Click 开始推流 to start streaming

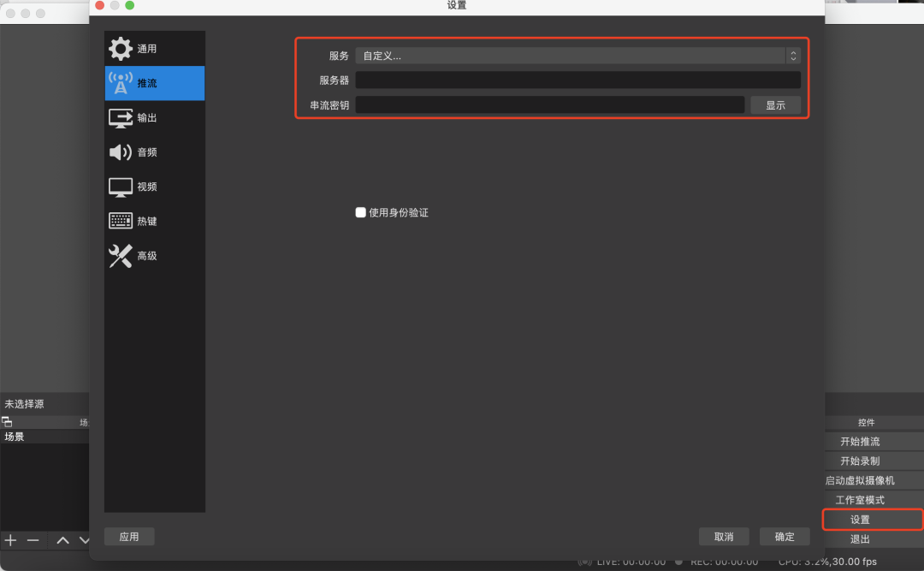(x=873, y=441)
